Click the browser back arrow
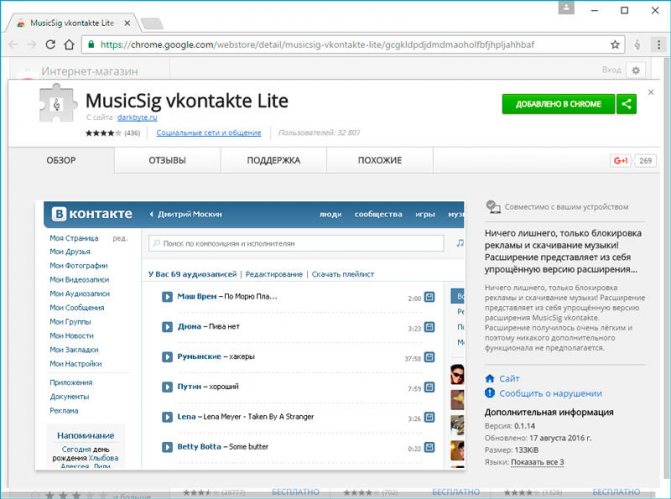Viewport: 671px width, 499px height. pos(13,45)
